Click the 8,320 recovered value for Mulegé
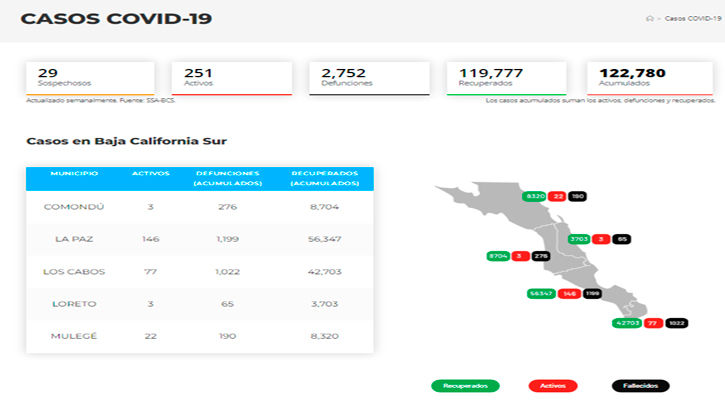The image size is (725, 400). [325, 336]
